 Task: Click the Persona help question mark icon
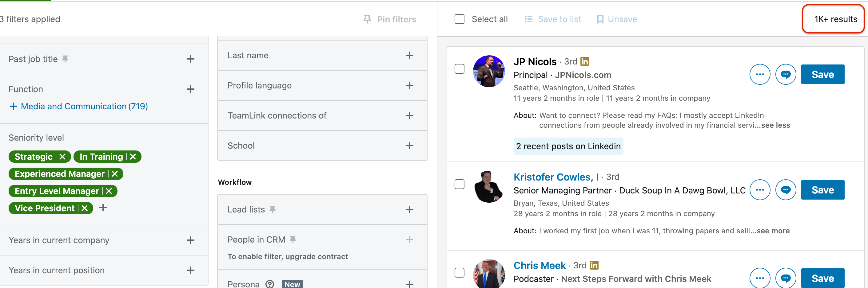[x=269, y=284]
